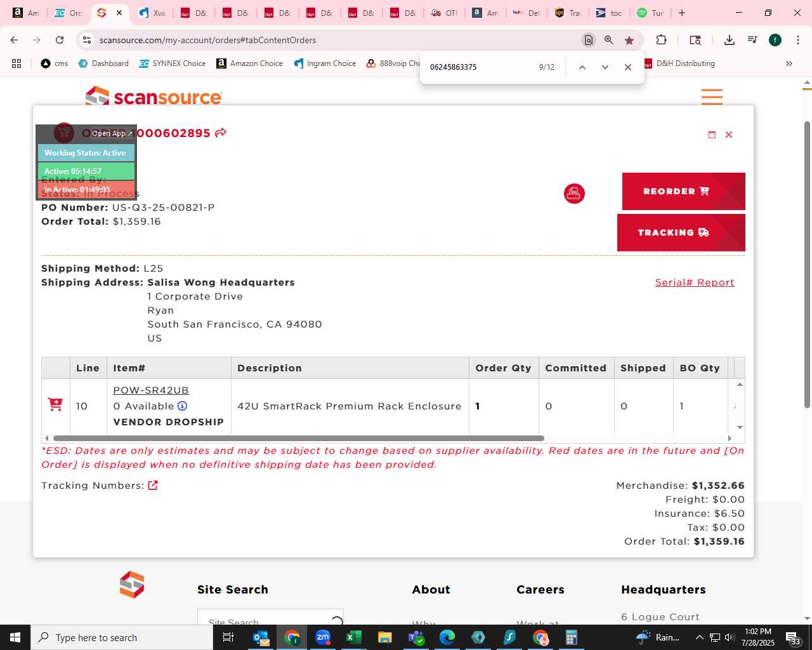Open the browser extensions puzzle icon
812x650 pixels.
click(661, 40)
